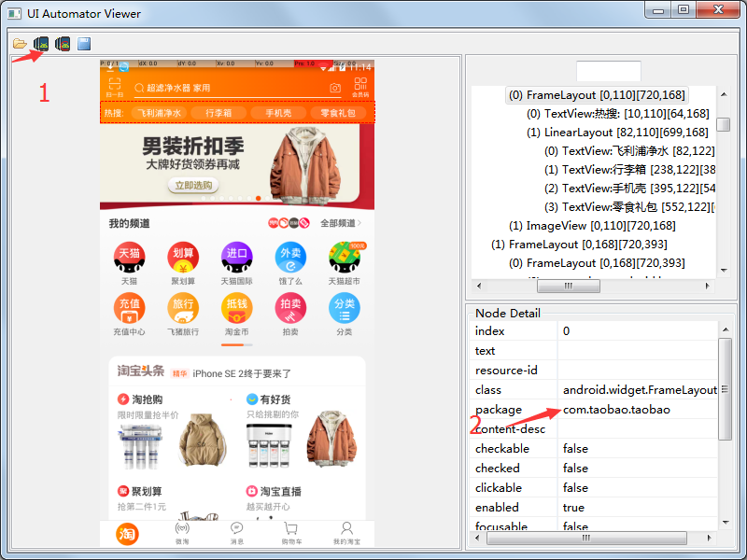Click the 'com.taobao.taobao' package value
This screenshot has width=747, height=560.
click(x=616, y=410)
